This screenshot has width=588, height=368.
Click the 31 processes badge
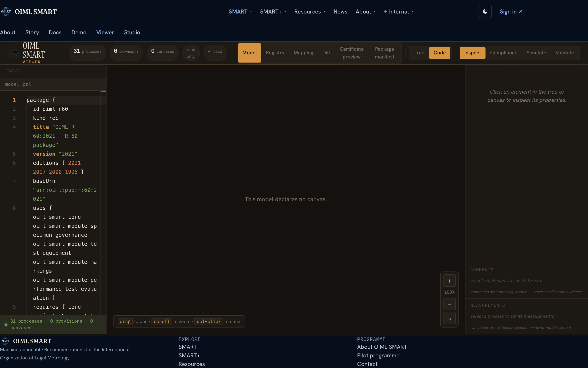coord(87,53)
